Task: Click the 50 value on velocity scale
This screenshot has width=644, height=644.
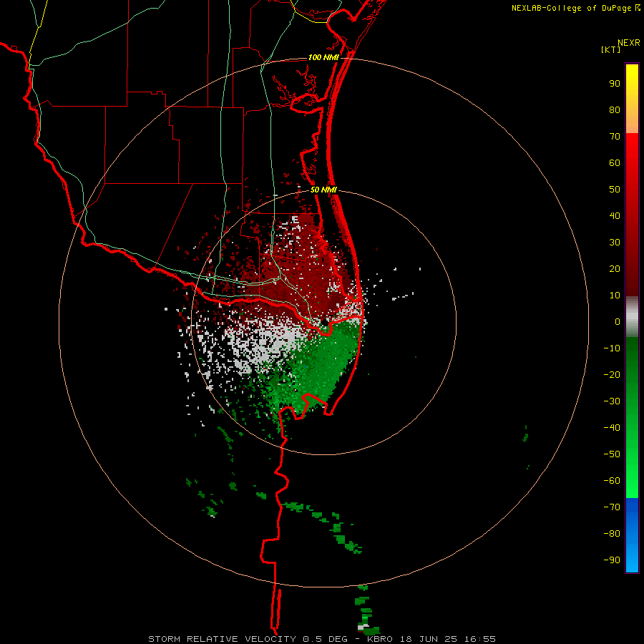Action: tap(615, 190)
